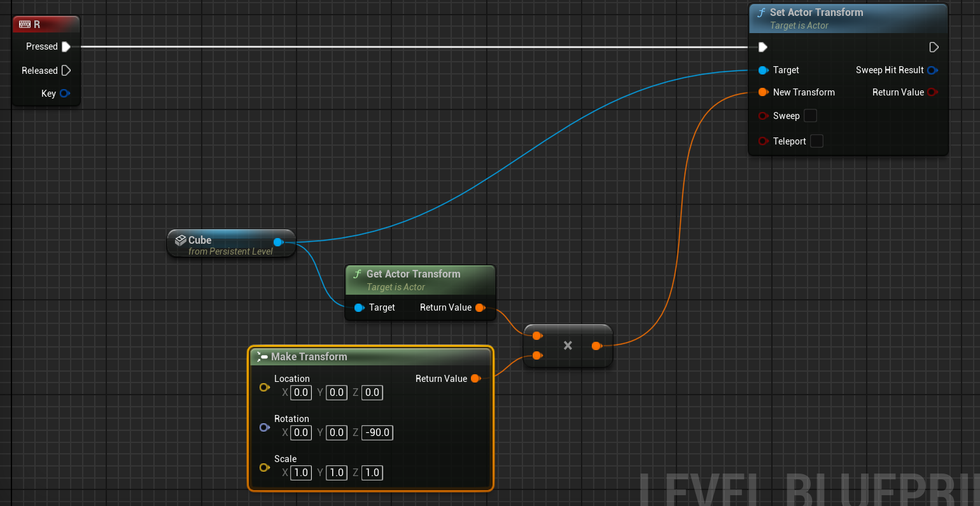Click the keyboard icon of R event node
980x506 pixels.
25,24
